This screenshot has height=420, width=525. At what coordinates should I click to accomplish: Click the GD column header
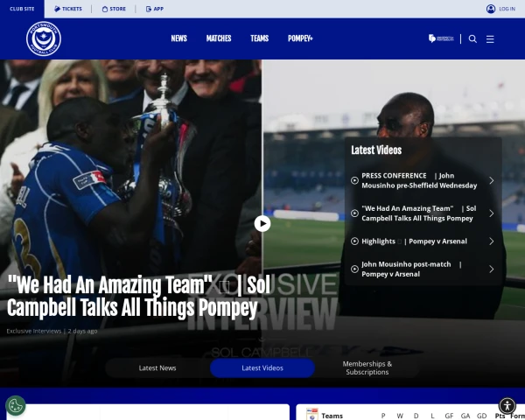[x=481, y=416]
